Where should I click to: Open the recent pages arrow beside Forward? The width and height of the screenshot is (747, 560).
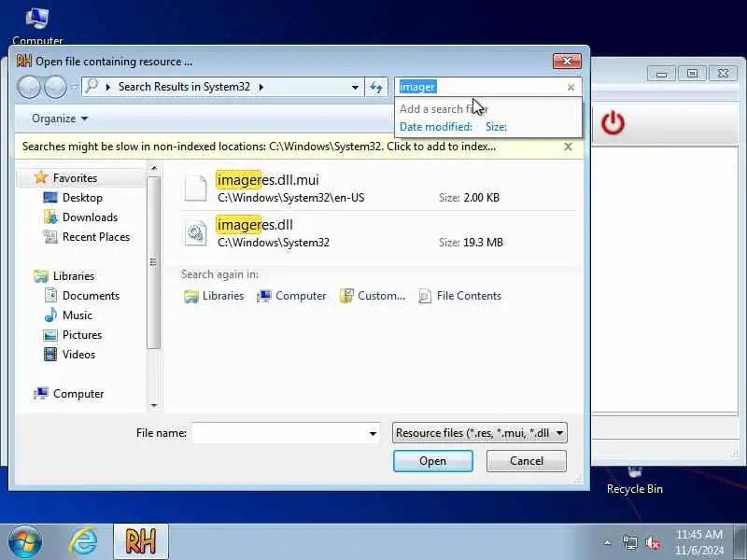(x=75, y=87)
